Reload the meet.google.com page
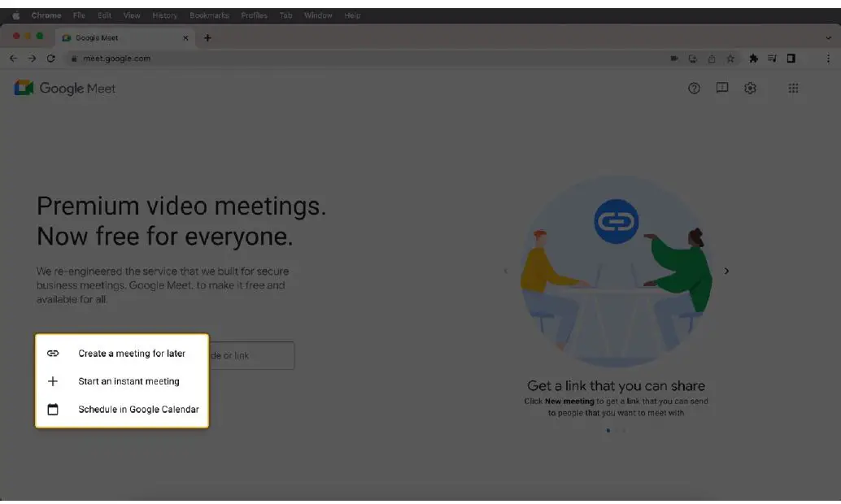Viewport: 841px width, 504px height. [x=51, y=59]
